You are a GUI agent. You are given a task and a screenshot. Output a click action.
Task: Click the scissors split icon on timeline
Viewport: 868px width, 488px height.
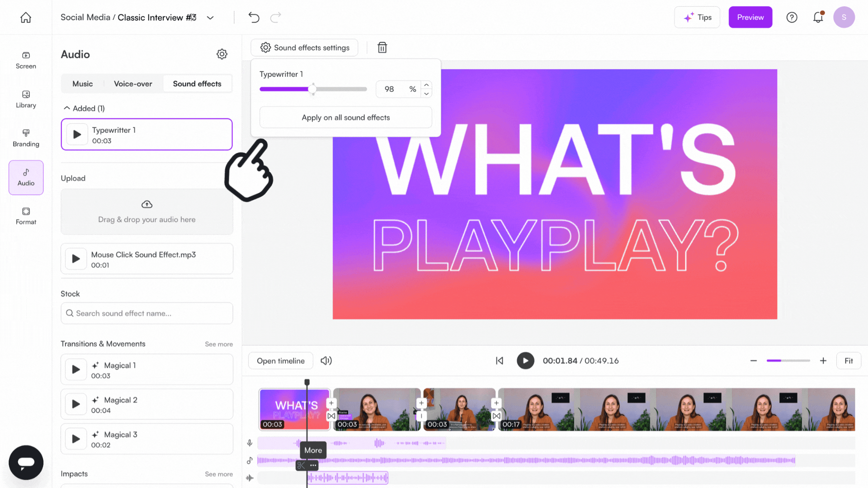click(301, 465)
